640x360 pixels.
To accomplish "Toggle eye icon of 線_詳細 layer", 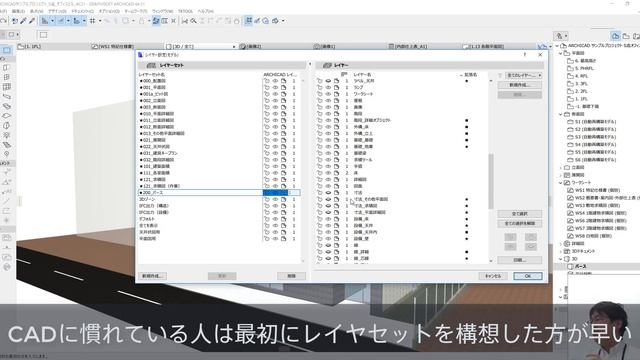I will point(328,252).
